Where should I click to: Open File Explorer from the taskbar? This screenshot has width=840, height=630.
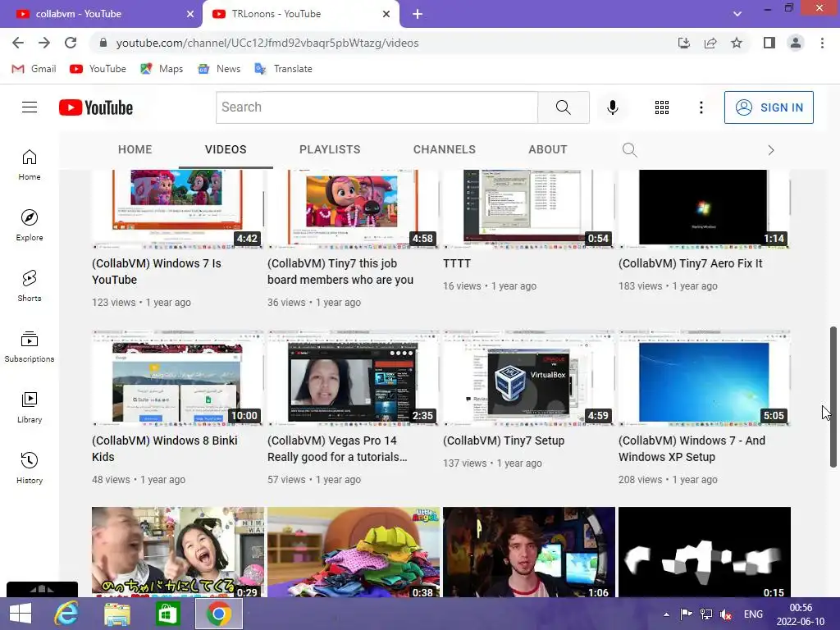[116, 614]
